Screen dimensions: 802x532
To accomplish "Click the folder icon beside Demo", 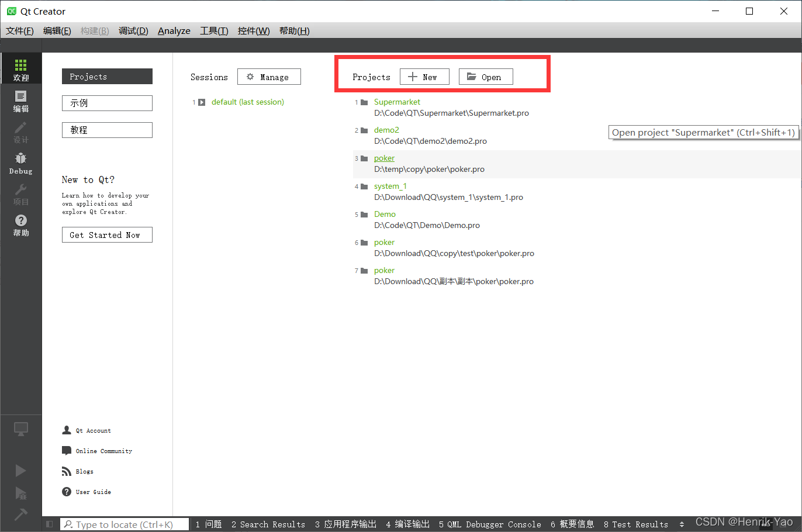I will tap(364, 215).
